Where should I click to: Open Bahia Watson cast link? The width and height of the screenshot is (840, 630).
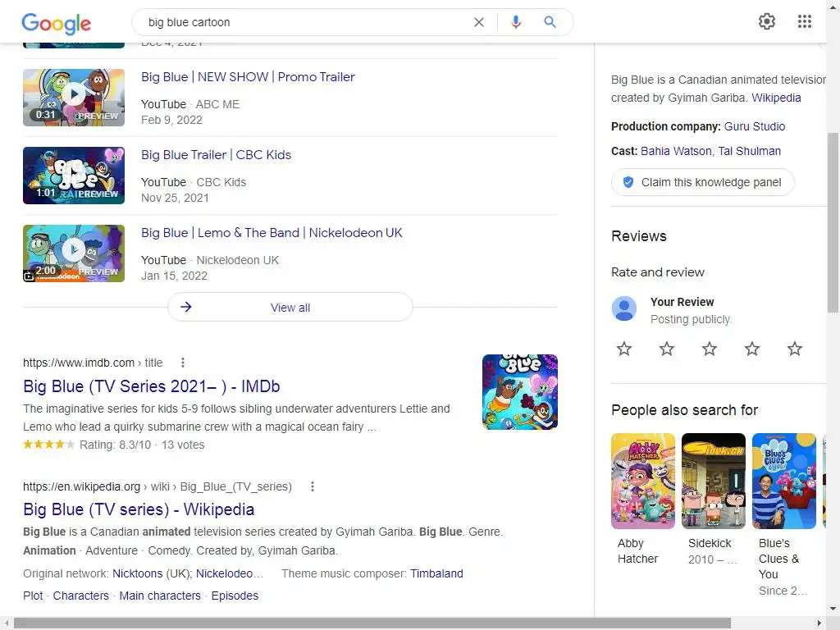[x=676, y=151]
